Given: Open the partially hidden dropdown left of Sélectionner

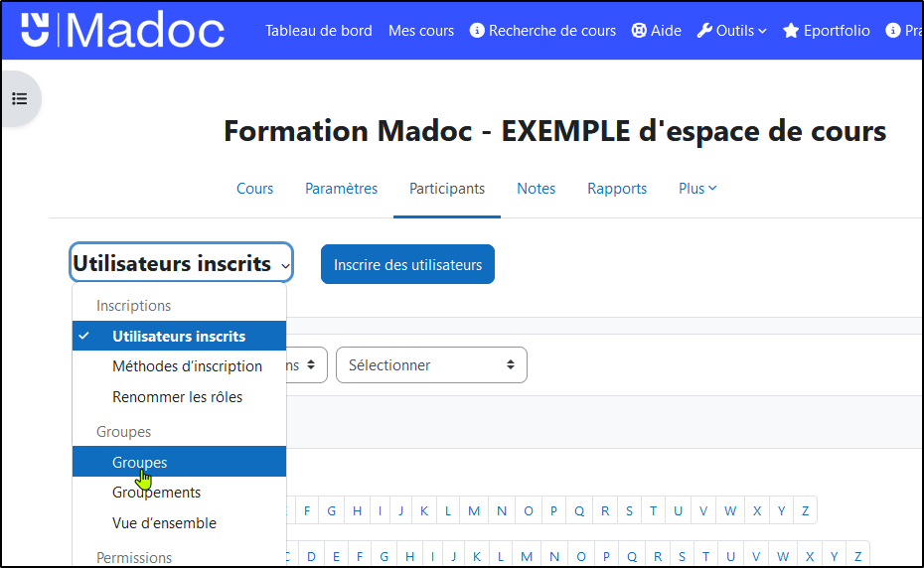Looking at the screenshot, I should pyautogui.click(x=306, y=365).
